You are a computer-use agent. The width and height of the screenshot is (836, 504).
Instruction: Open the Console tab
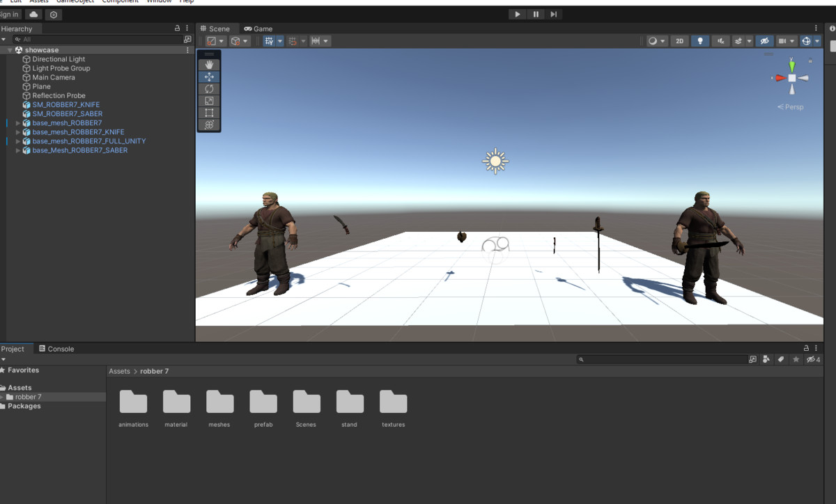point(56,349)
